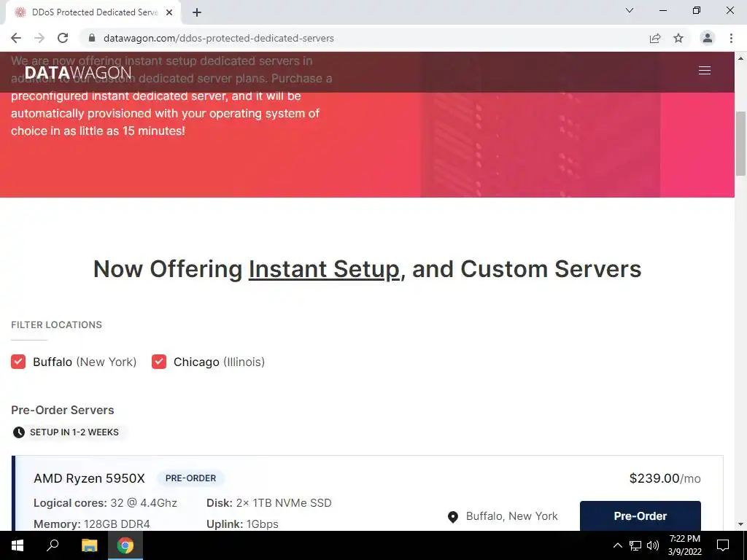
Task: Follow the Instant Setup underlined link
Action: [x=324, y=269]
